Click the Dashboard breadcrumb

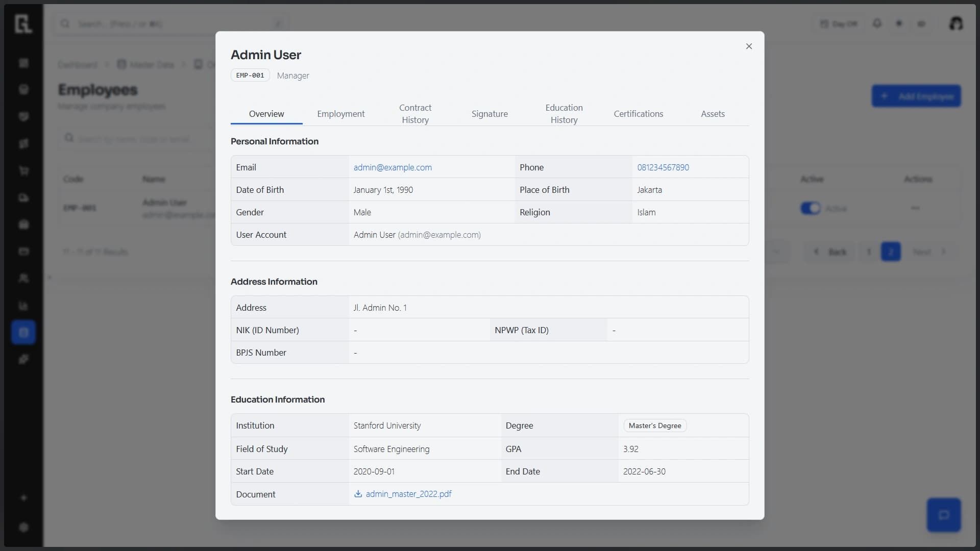(x=78, y=65)
